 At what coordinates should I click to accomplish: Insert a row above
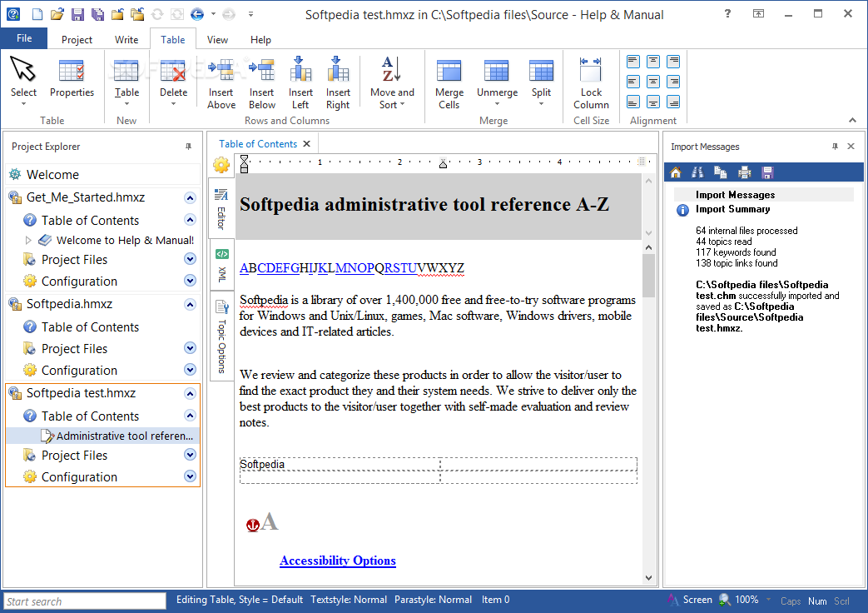coord(221,83)
